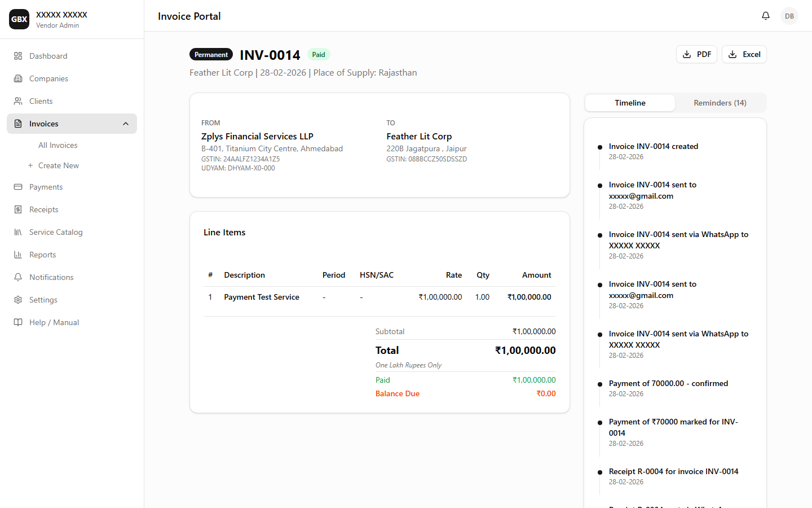The image size is (812, 508).
Task: Click the Payment Test Service line item
Action: click(x=262, y=297)
